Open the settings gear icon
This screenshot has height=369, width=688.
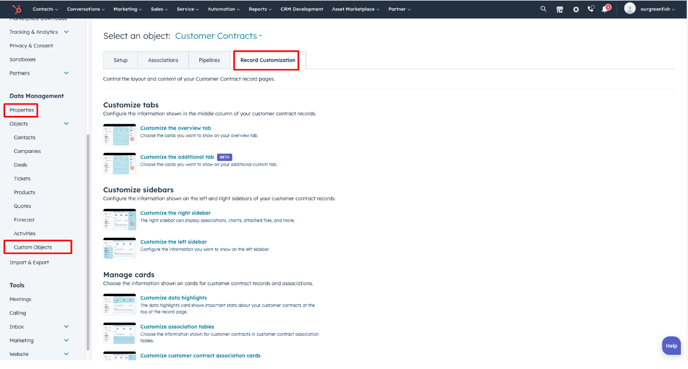pos(576,9)
